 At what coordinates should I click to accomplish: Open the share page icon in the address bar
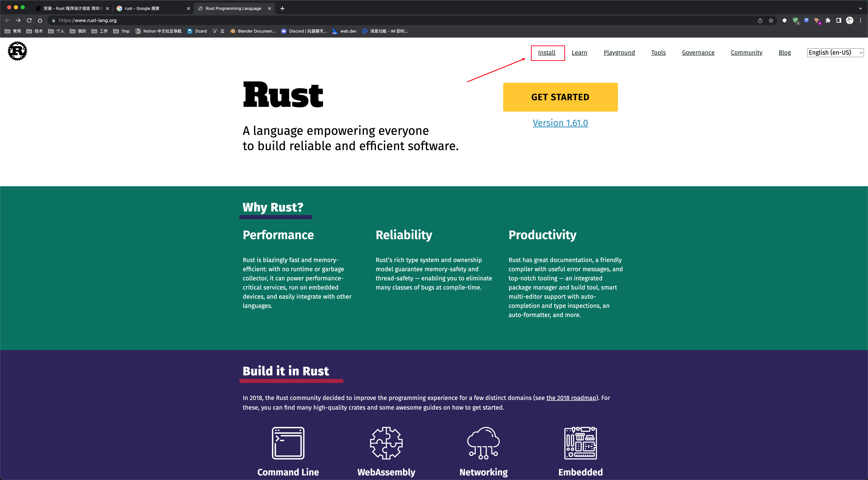760,20
